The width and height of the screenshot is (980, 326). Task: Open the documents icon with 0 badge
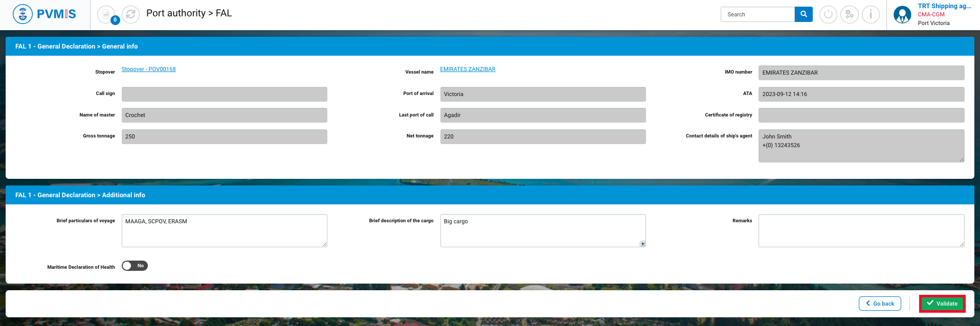[x=106, y=14]
